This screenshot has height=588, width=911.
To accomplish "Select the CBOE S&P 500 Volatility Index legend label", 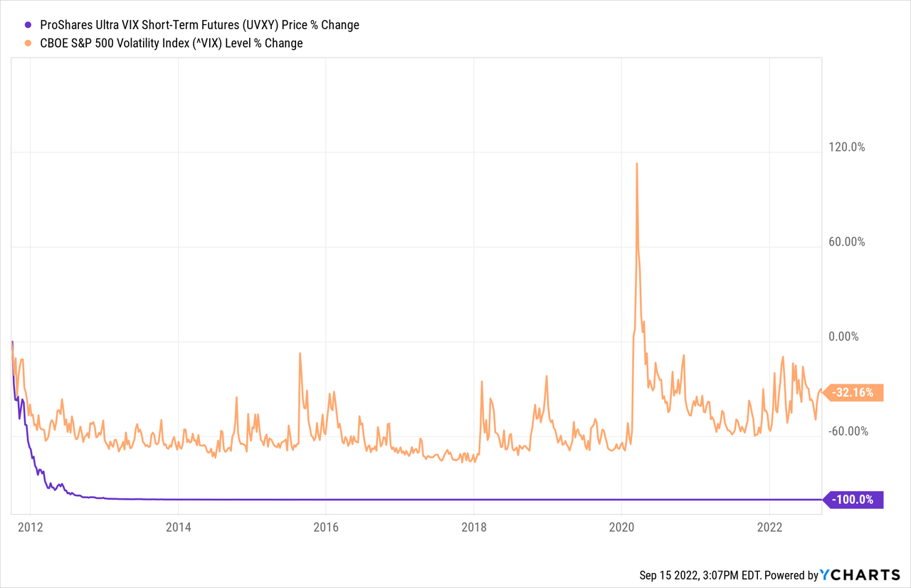I will click(x=172, y=43).
